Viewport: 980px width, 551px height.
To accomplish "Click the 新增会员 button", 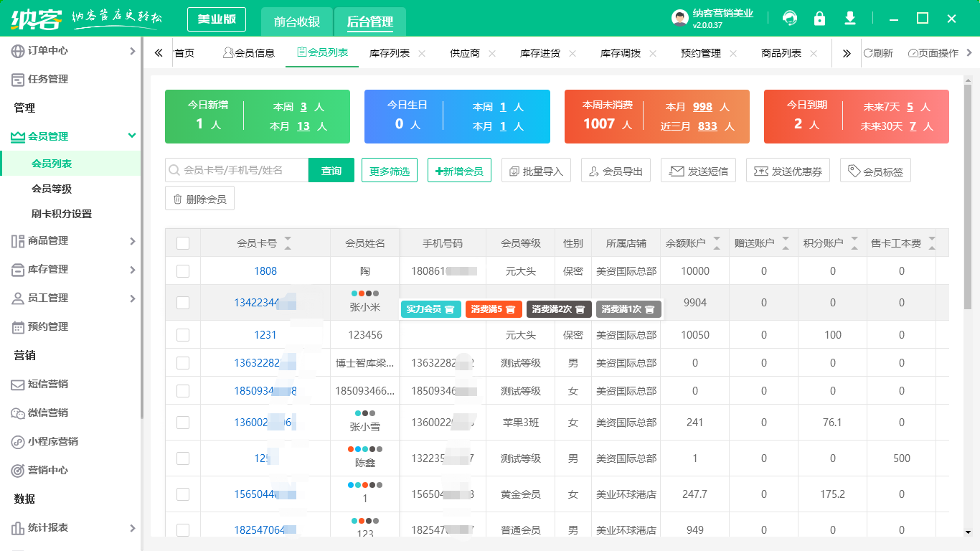I will [x=459, y=171].
